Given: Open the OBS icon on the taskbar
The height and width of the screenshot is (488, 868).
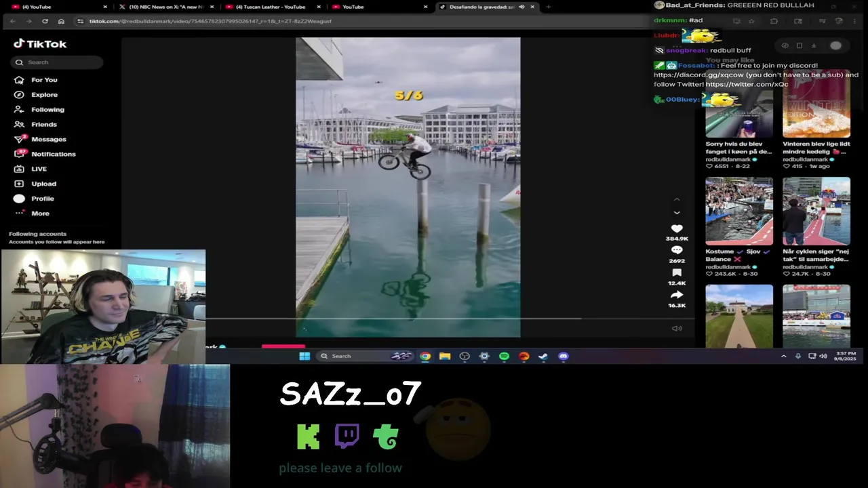Looking at the screenshot, I should (465, 356).
